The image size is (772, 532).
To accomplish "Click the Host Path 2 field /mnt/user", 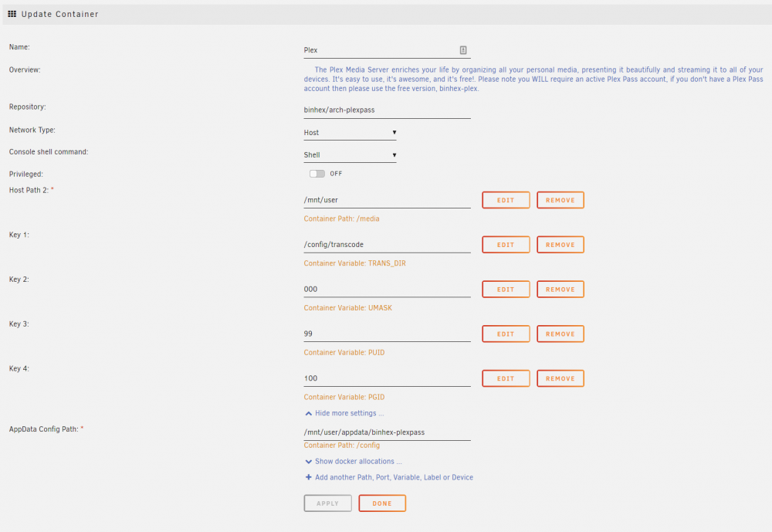I will pos(387,200).
